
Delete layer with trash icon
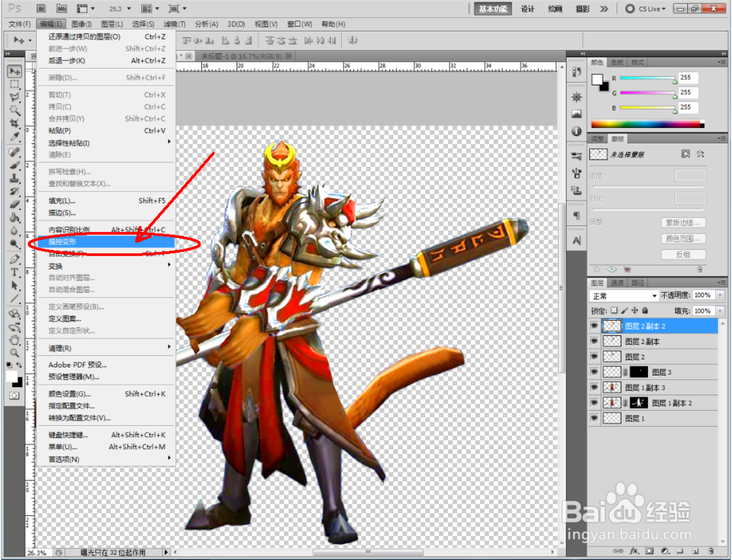coord(711,551)
